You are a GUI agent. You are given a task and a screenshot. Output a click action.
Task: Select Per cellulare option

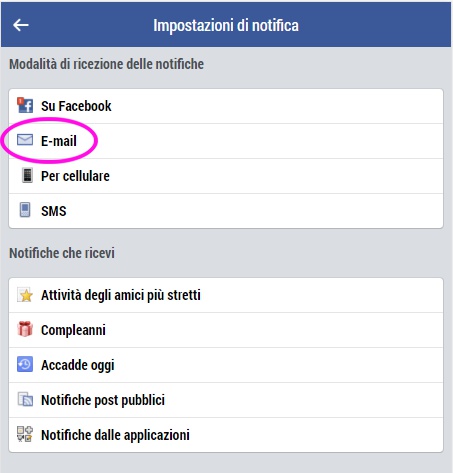[226, 176]
